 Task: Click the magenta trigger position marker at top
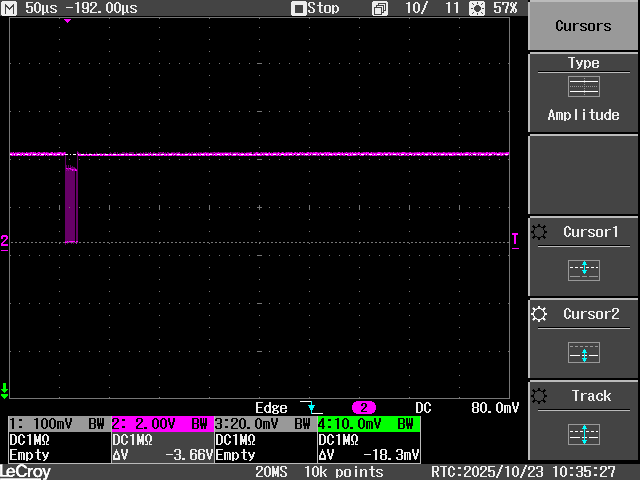tap(68, 20)
